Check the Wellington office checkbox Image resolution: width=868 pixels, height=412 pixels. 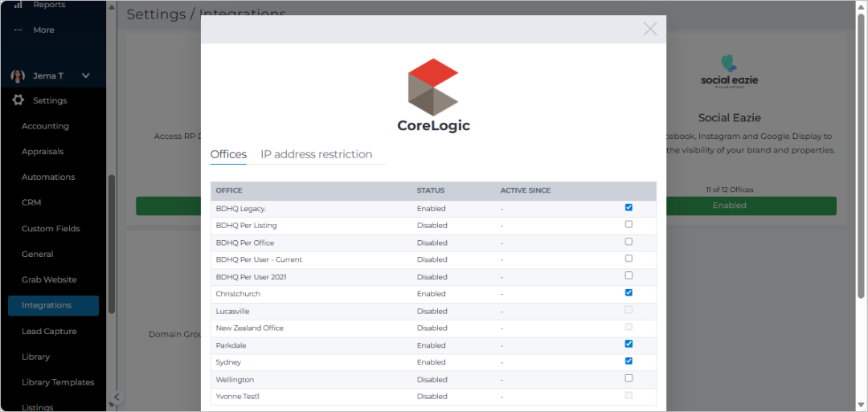628,378
